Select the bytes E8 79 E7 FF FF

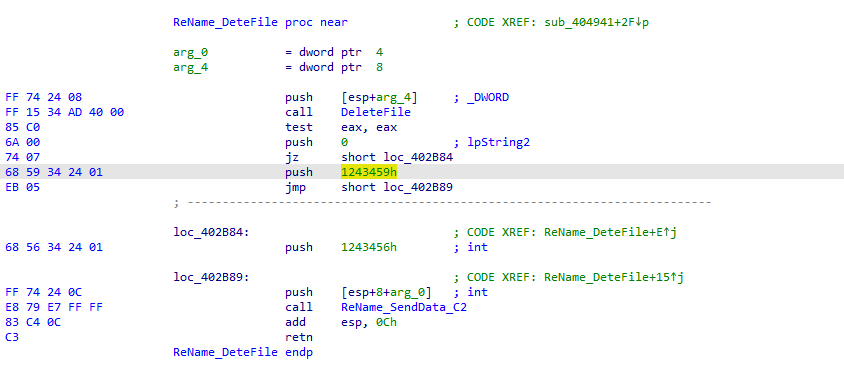click(x=54, y=307)
